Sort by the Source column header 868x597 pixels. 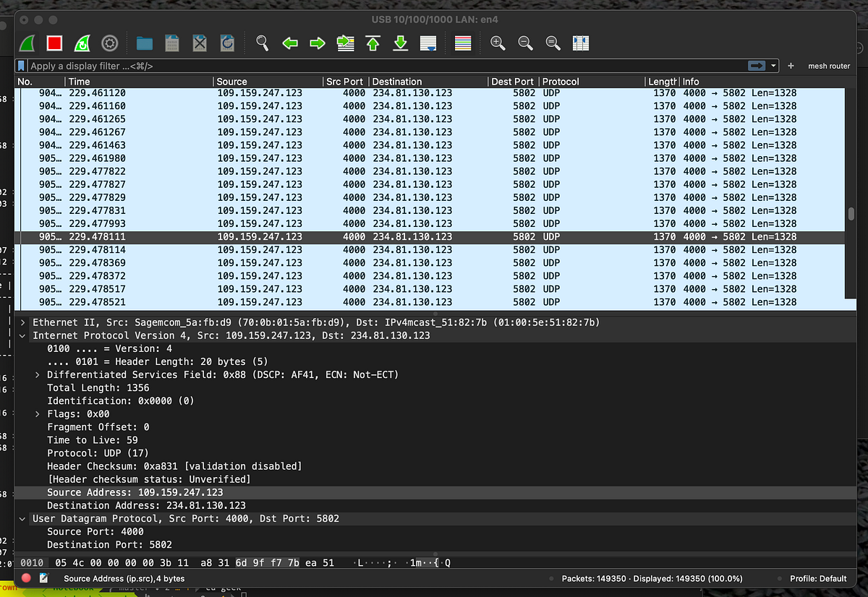click(x=268, y=82)
